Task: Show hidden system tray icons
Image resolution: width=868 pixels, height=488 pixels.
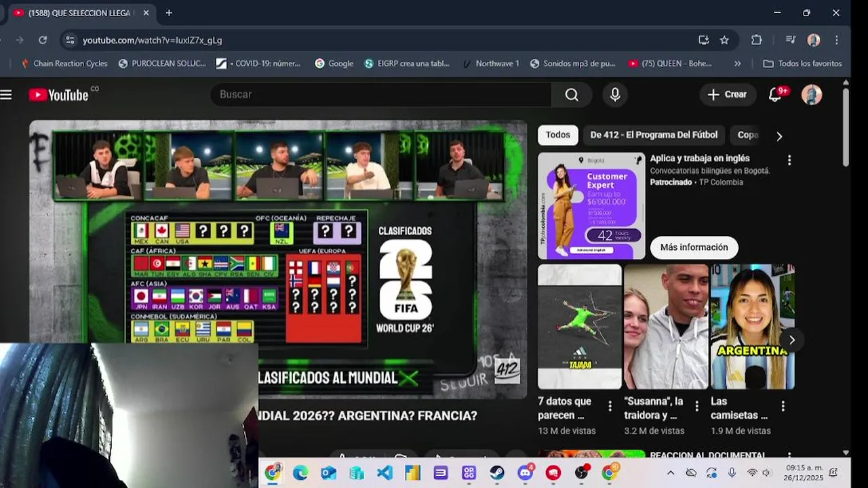Action: pos(671,472)
